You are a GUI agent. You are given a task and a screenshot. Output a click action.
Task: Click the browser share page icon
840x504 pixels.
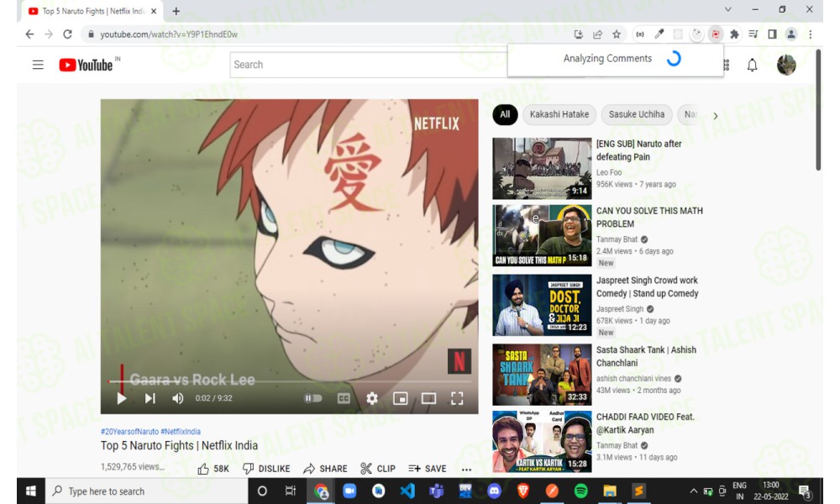point(597,34)
